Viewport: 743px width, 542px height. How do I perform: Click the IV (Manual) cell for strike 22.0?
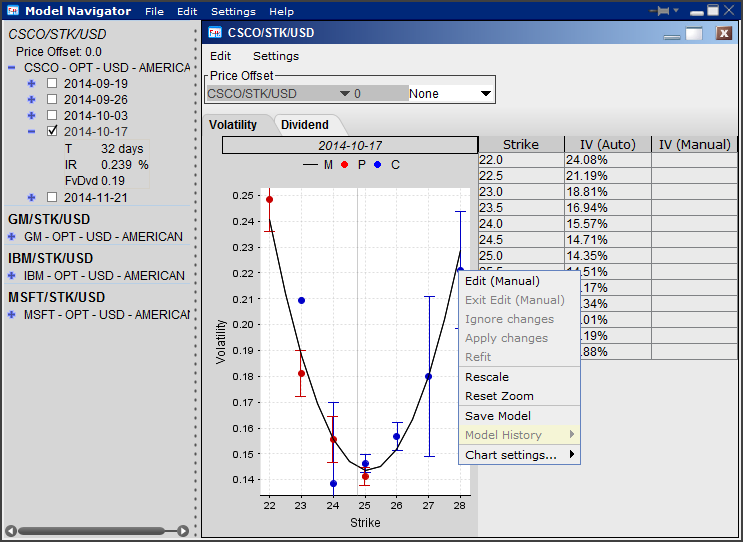tap(694, 160)
